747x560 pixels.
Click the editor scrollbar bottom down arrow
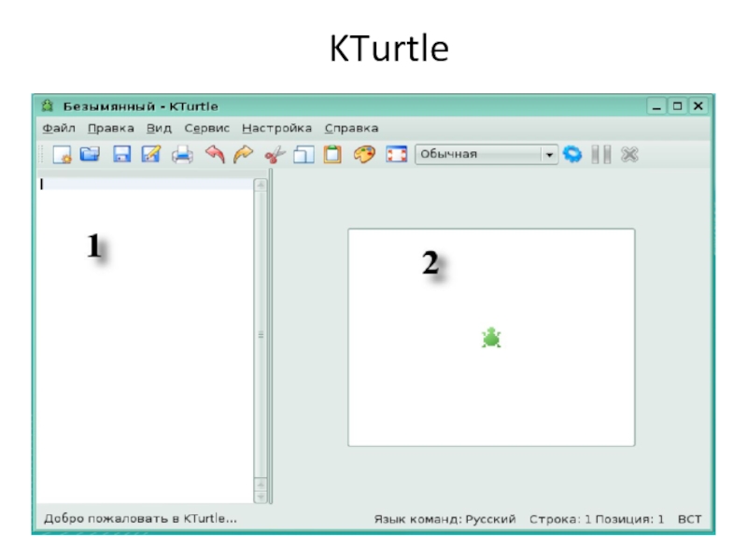(x=261, y=497)
